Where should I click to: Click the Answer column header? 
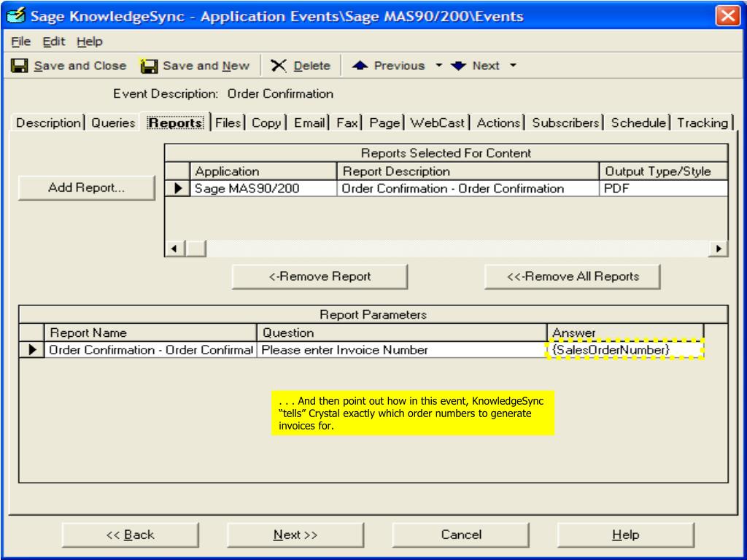point(624,332)
